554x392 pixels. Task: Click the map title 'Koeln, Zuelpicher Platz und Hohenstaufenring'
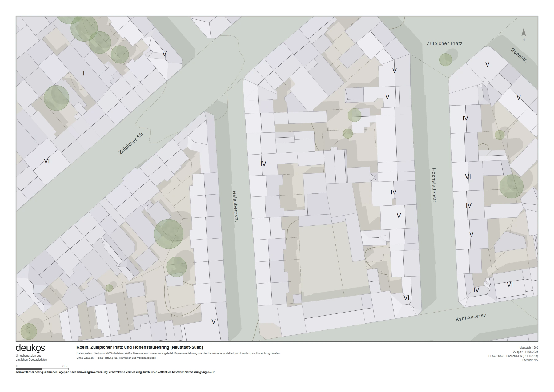(140, 347)
